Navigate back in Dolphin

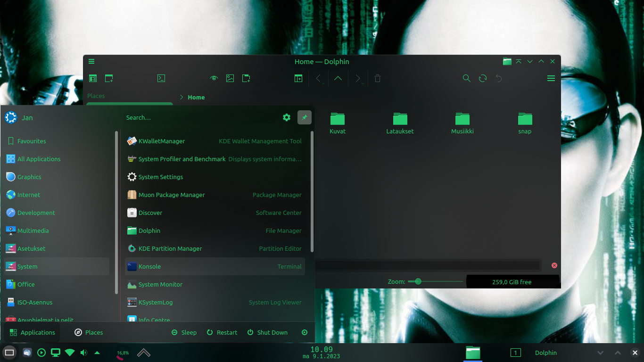pyautogui.click(x=318, y=78)
